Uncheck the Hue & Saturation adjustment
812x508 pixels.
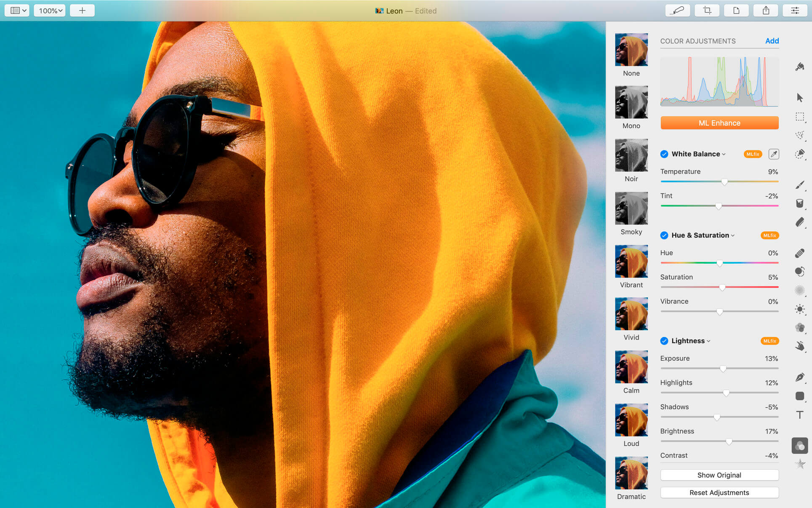click(664, 235)
